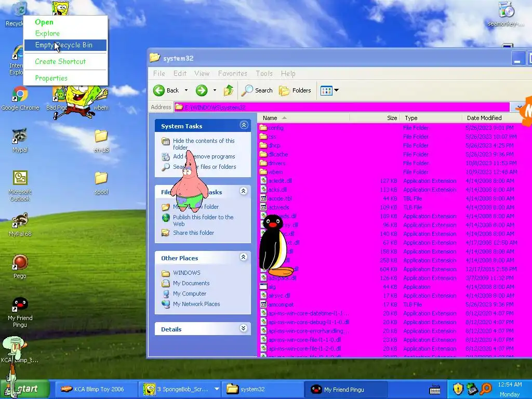Click the security shield tray icon
532x399 pixels.
pyautogui.click(x=458, y=389)
